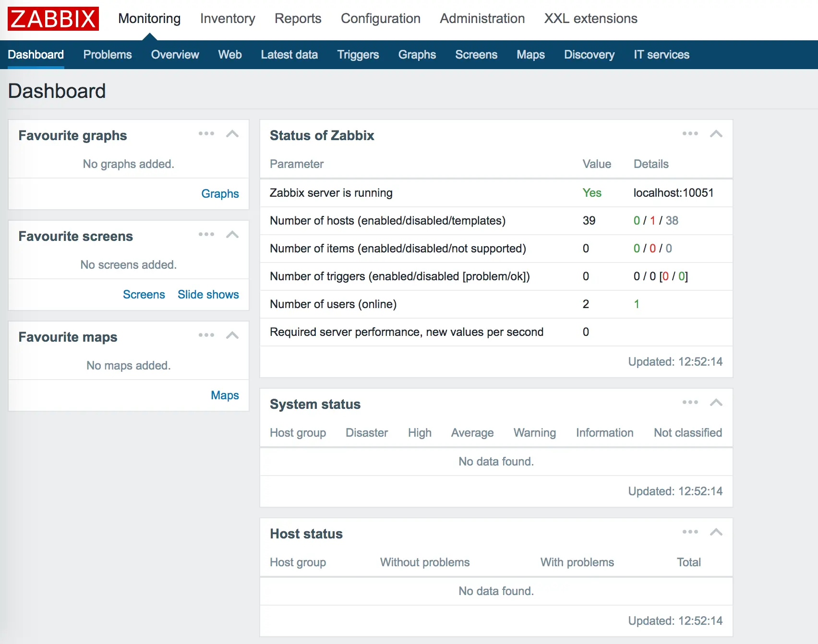Collapse the Host status widget
Viewport: 818px width, 644px height.
716,532
